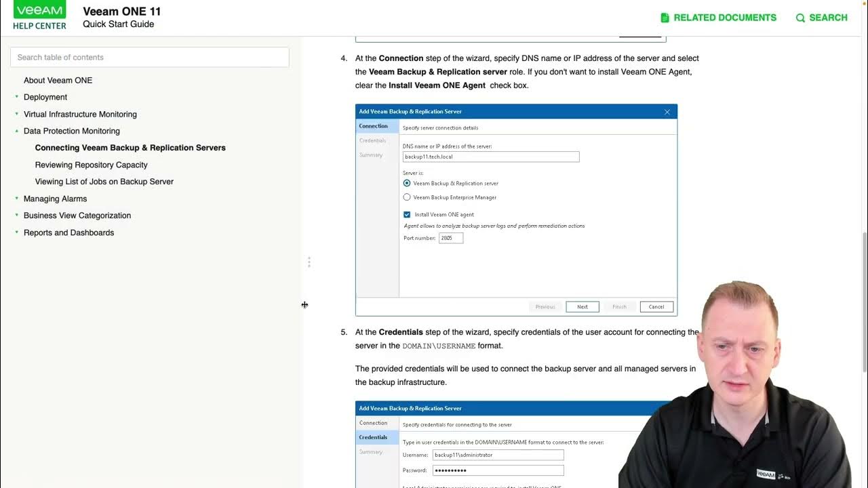Click Username field with backup11\administrator
868x488 pixels.
pos(498,455)
